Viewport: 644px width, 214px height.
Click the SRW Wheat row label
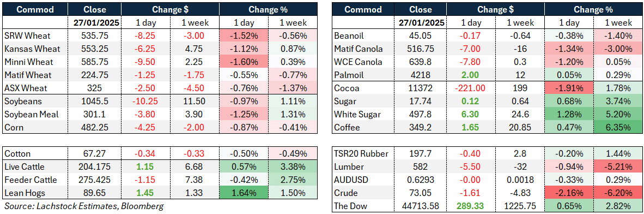tap(25, 36)
